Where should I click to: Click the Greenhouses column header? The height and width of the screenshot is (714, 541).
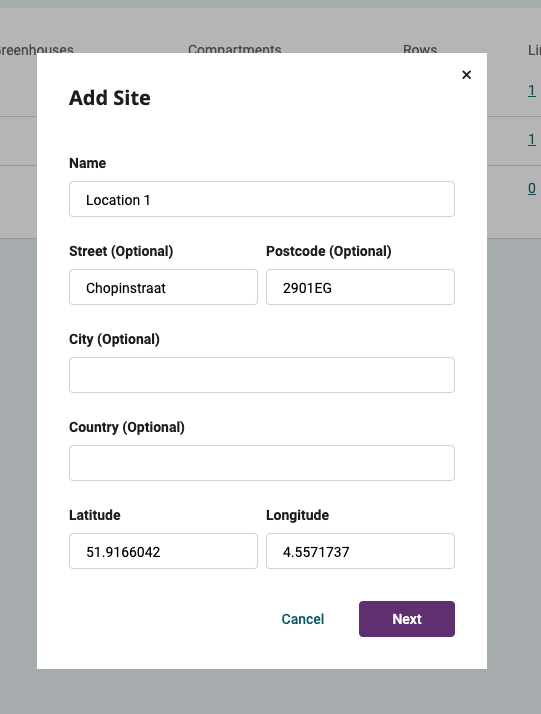point(36,49)
